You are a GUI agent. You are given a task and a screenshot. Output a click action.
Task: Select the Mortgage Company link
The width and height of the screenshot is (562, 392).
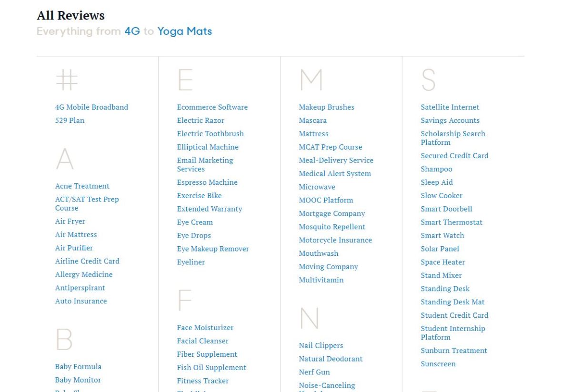pos(332,214)
